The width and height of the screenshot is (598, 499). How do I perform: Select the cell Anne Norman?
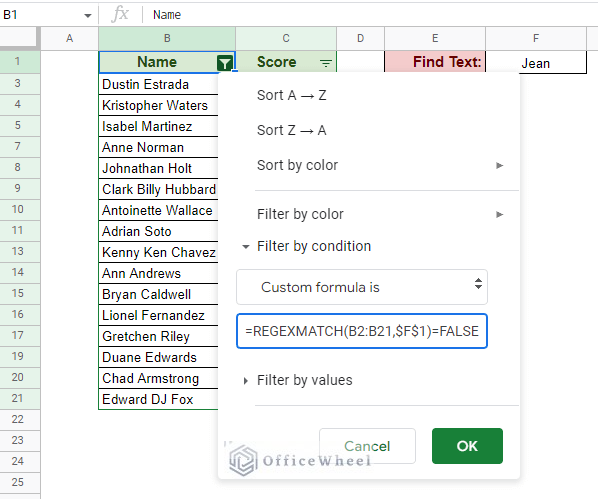tap(158, 147)
